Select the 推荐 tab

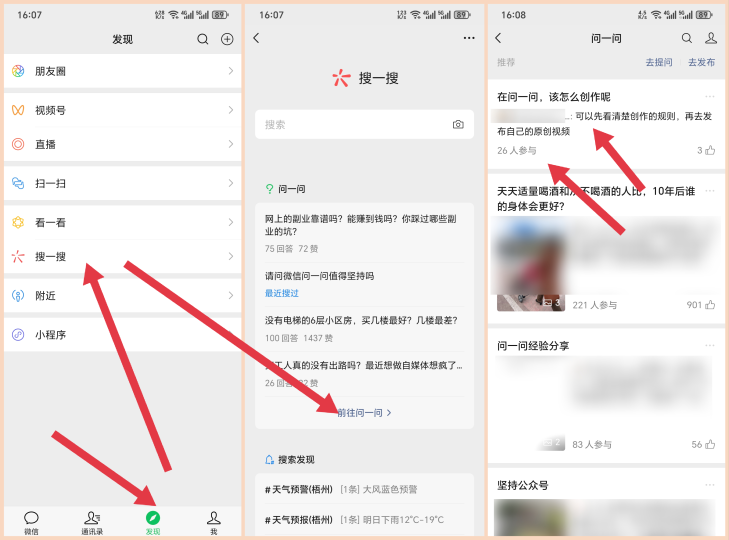pyautogui.click(x=506, y=62)
